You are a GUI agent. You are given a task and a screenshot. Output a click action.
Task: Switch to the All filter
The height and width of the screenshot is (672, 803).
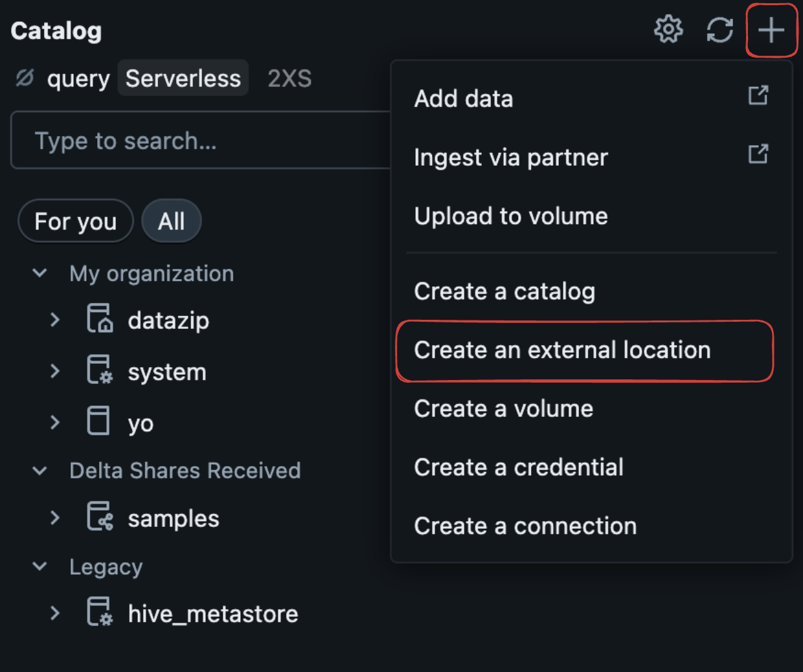[x=171, y=221]
